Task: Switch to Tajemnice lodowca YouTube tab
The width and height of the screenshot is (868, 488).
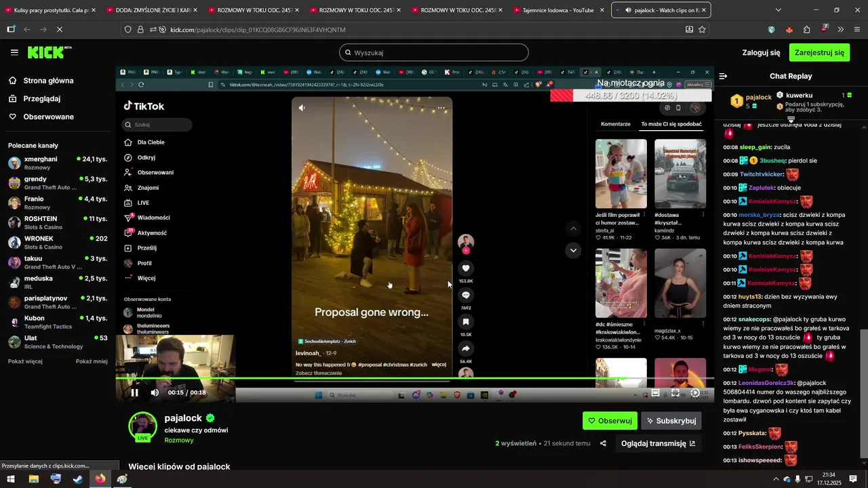Action: pyautogui.click(x=559, y=10)
